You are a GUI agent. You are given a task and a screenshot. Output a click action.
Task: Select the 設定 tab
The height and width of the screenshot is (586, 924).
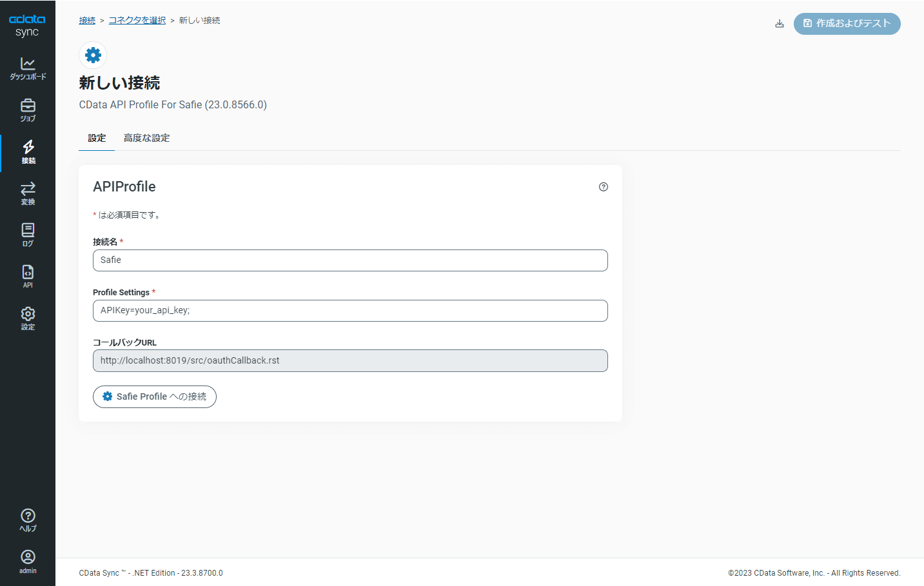coord(97,138)
